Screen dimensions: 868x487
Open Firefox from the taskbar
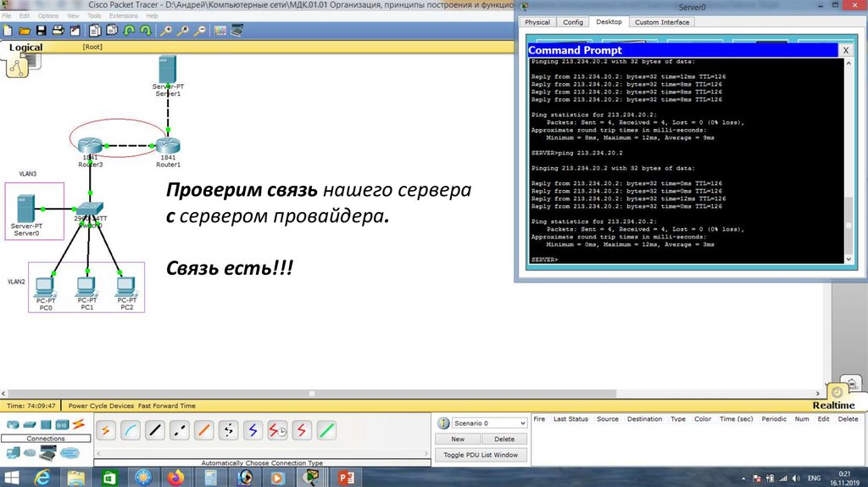coord(176,477)
